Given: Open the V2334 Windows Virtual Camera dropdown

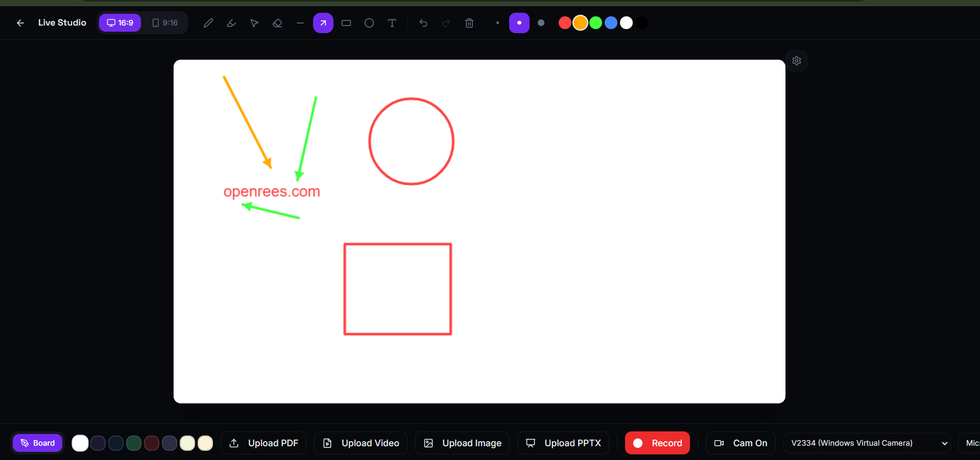Looking at the screenshot, I should point(867,443).
